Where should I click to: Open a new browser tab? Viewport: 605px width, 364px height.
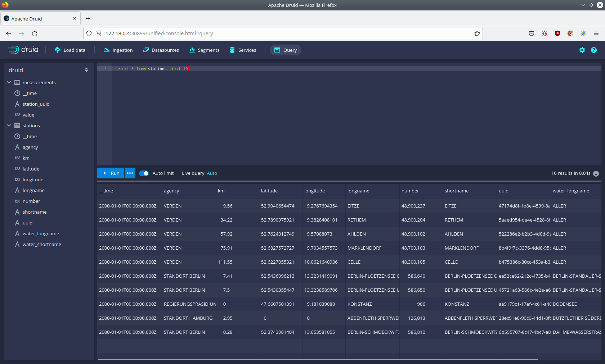[88, 19]
